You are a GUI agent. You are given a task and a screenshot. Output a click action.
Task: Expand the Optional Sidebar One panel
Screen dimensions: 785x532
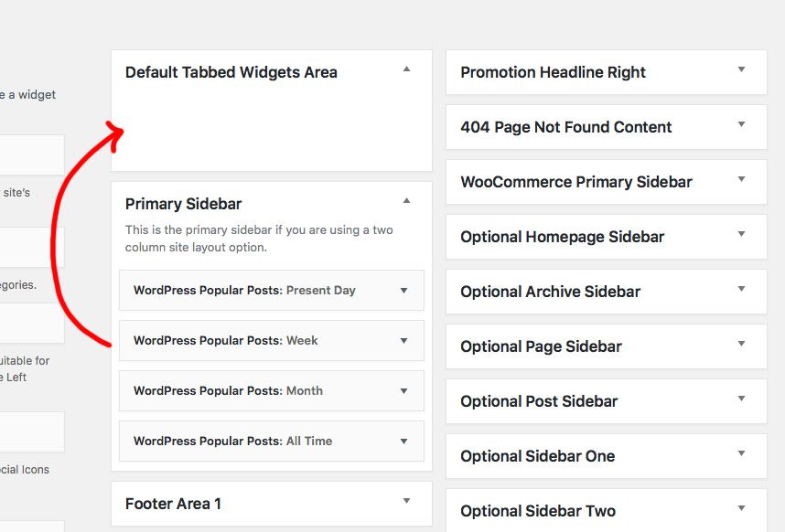pyautogui.click(x=742, y=455)
